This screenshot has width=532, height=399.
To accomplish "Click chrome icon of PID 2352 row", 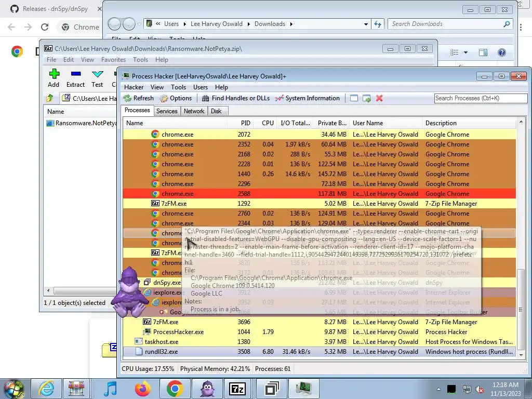I will coord(155,144).
